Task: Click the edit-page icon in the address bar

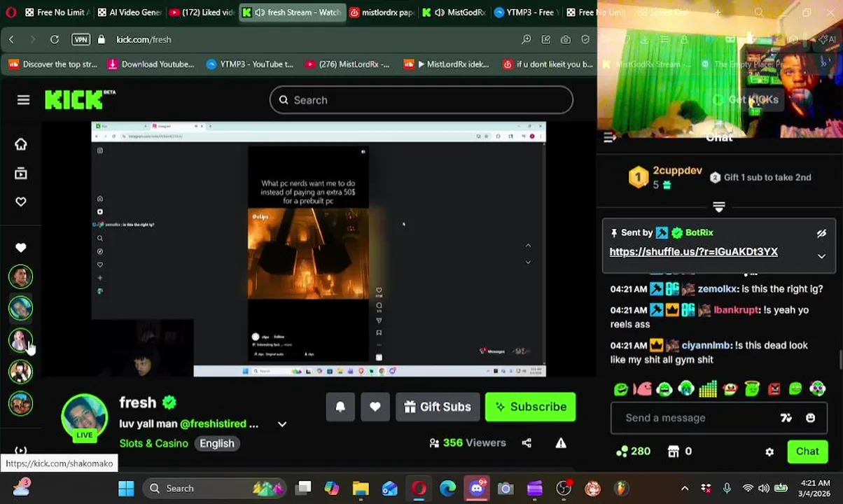Action: [x=545, y=39]
